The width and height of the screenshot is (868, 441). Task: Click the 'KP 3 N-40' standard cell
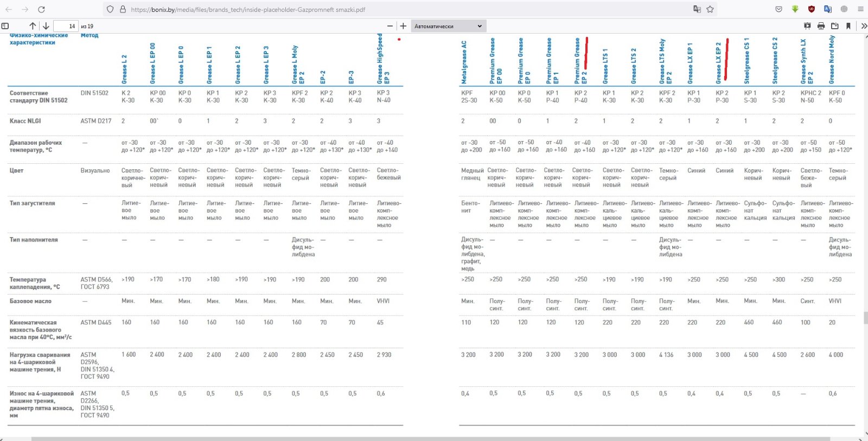click(384, 97)
